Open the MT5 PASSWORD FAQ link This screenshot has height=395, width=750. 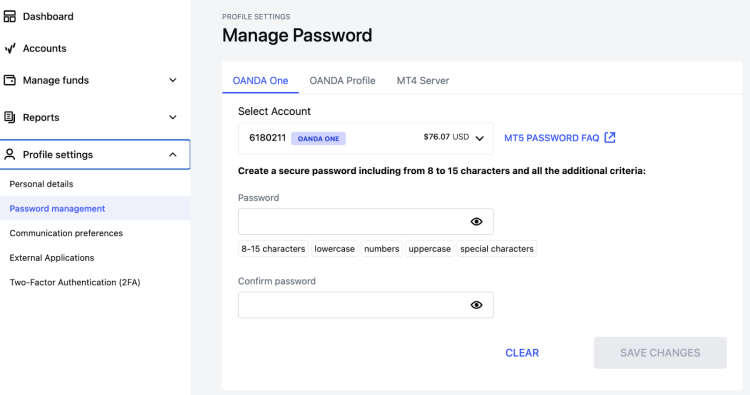click(x=551, y=138)
